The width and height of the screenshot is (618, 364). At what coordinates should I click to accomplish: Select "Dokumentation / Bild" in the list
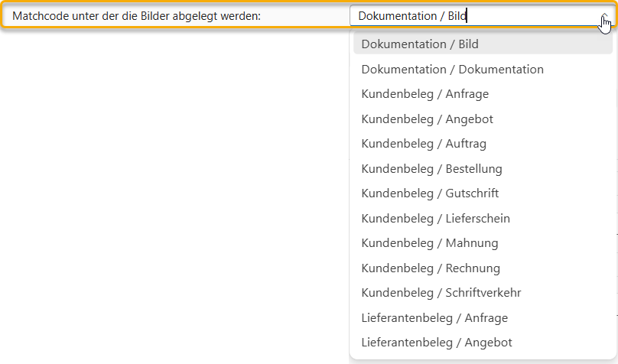click(x=420, y=44)
